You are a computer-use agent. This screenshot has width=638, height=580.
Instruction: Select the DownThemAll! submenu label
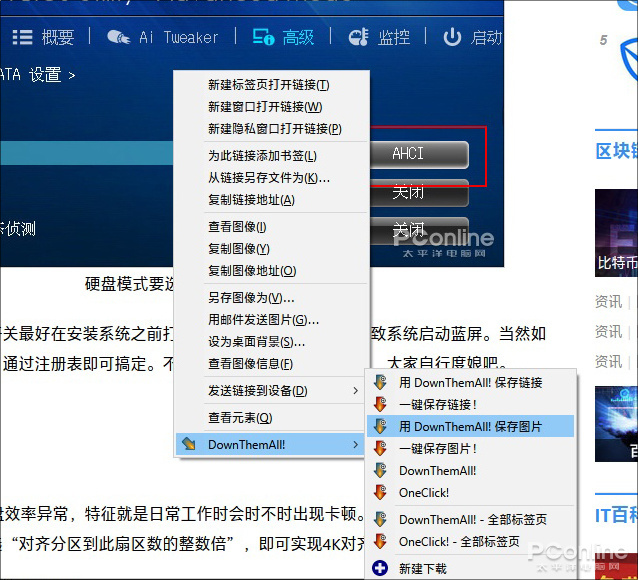[437, 471]
